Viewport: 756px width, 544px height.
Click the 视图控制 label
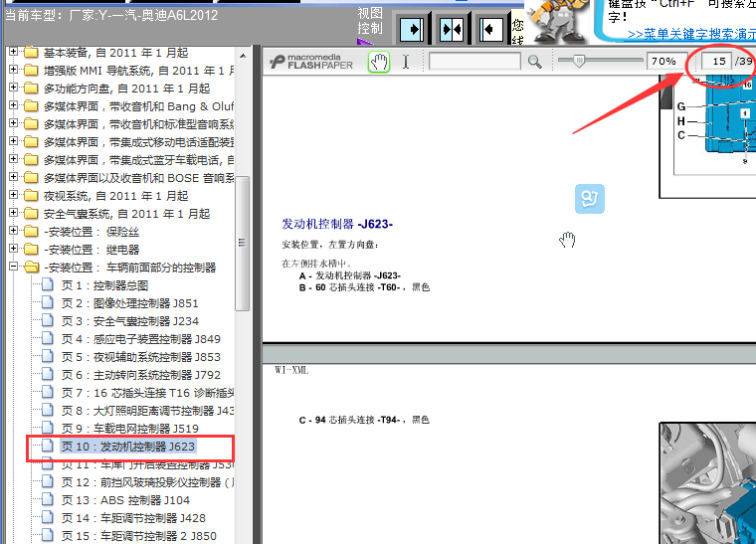point(370,21)
